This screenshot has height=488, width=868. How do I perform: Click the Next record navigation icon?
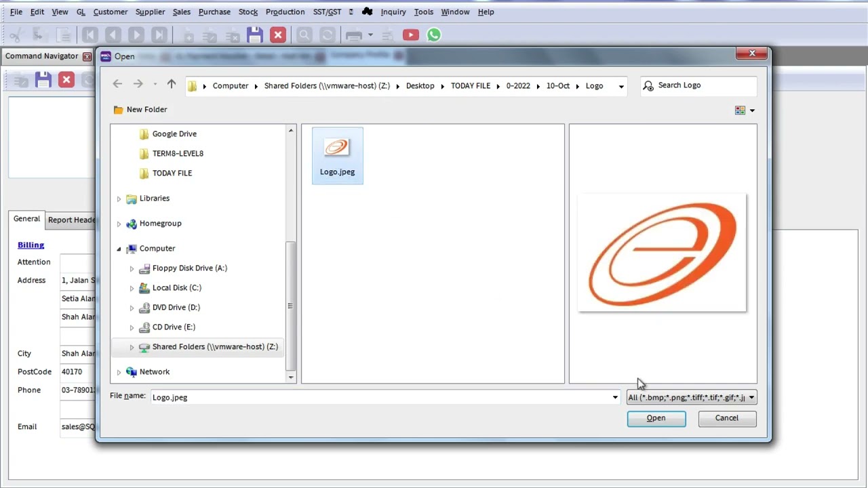[x=136, y=35]
